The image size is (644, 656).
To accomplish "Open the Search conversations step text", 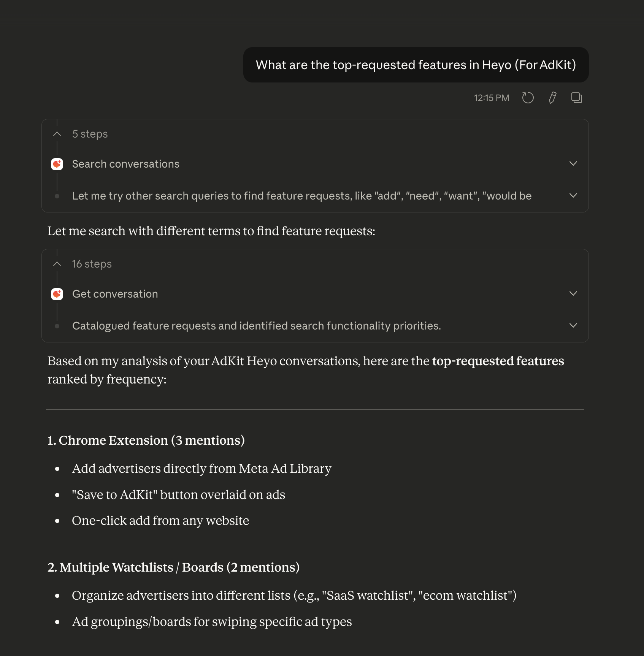I will tap(126, 164).
